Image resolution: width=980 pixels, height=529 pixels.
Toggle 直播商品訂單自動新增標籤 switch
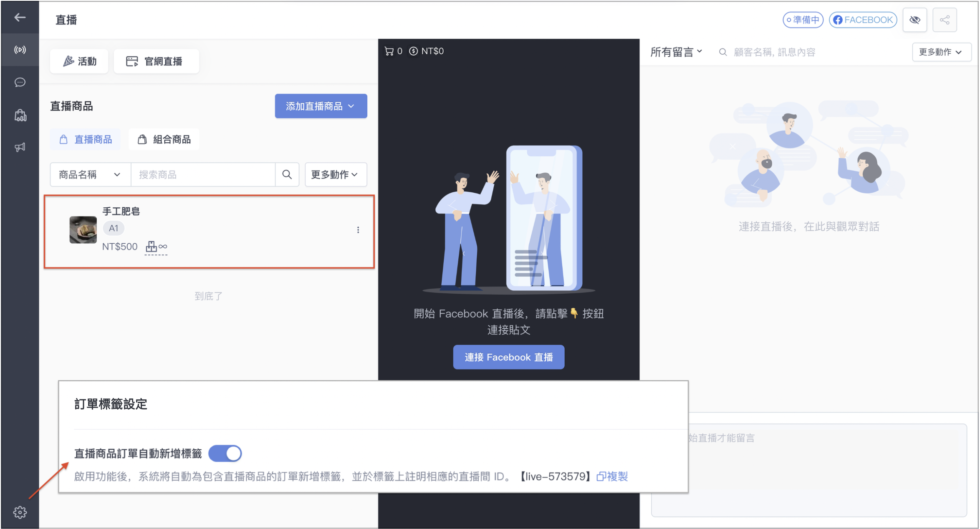click(x=225, y=453)
